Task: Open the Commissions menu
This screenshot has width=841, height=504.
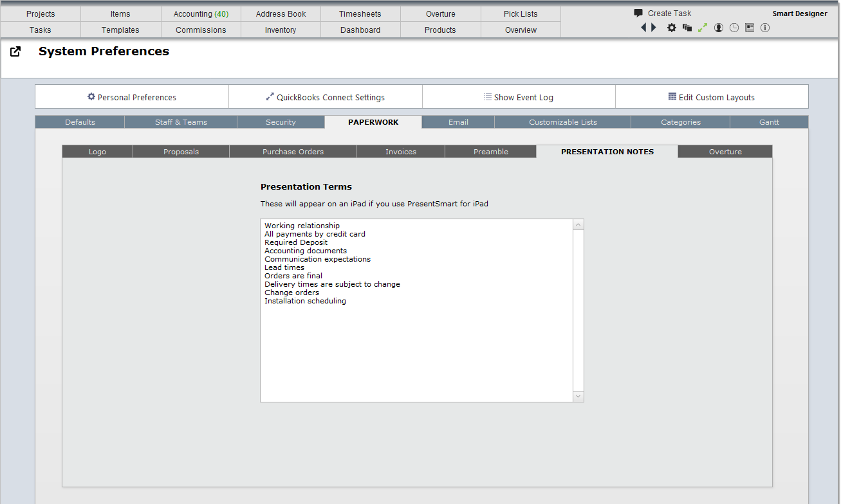Action: 201,30
